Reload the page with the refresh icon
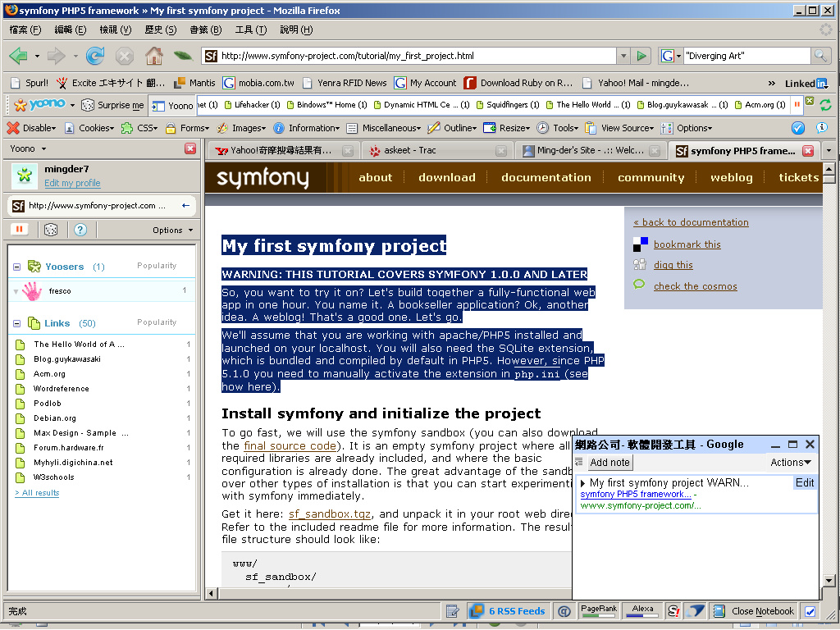The width and height of the screenshot is (840, 630). tap(95, 56)
